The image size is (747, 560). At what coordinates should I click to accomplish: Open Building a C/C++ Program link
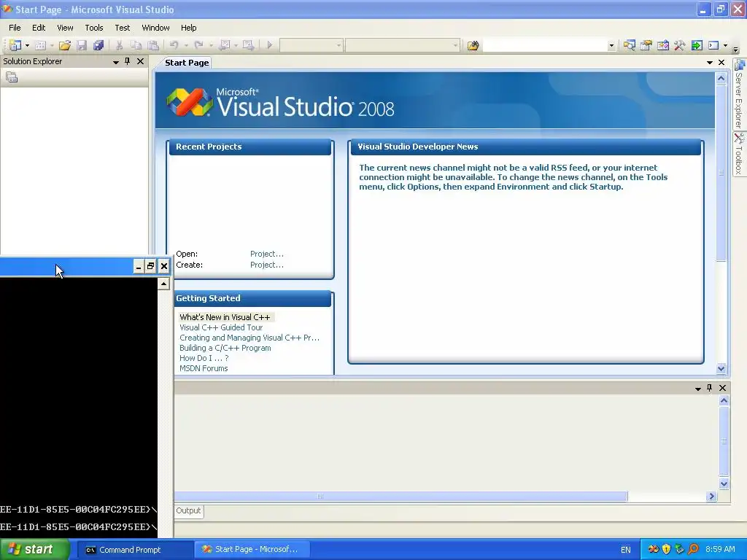click(225, 348)
